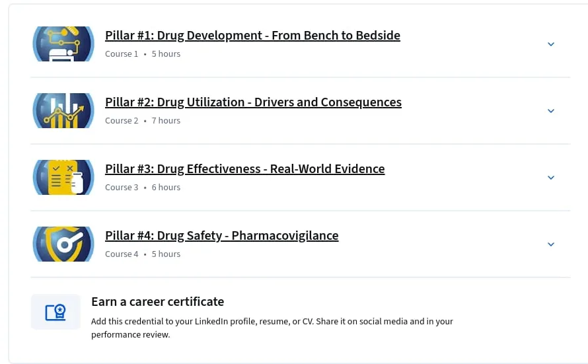588x364 pixels.
Task: Expand the Pillar #4 Pharmacovigilance chevron
Action: [551, 244]
